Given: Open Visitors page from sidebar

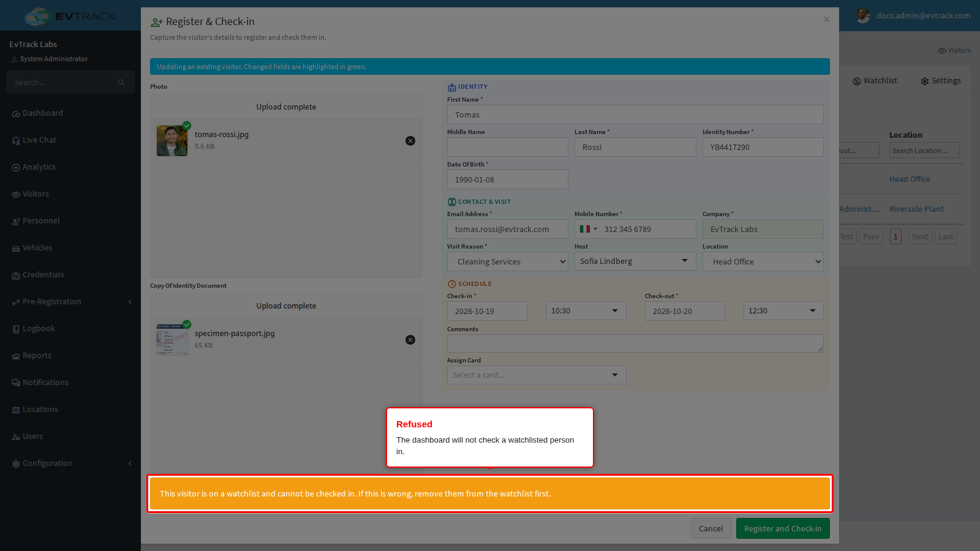Looking at the screenshot, I should (x=30, y=194).
